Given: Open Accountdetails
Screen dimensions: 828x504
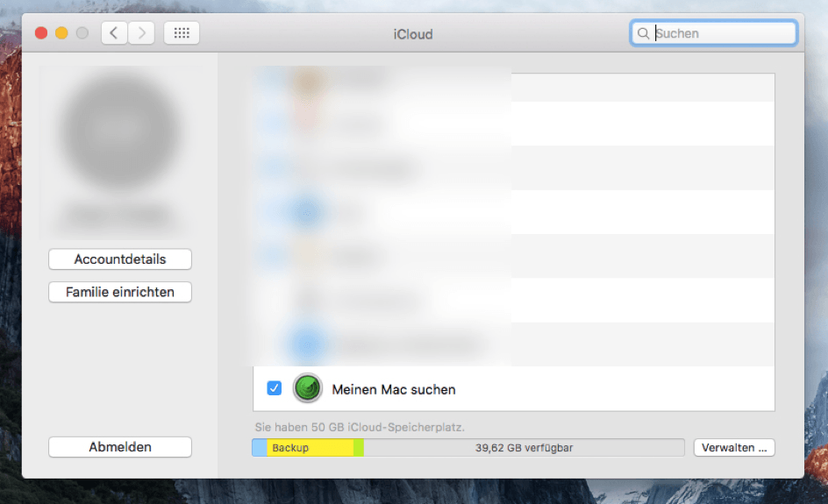Looking at the screenshot, I should pyautogui.click(x=120, y=259).
